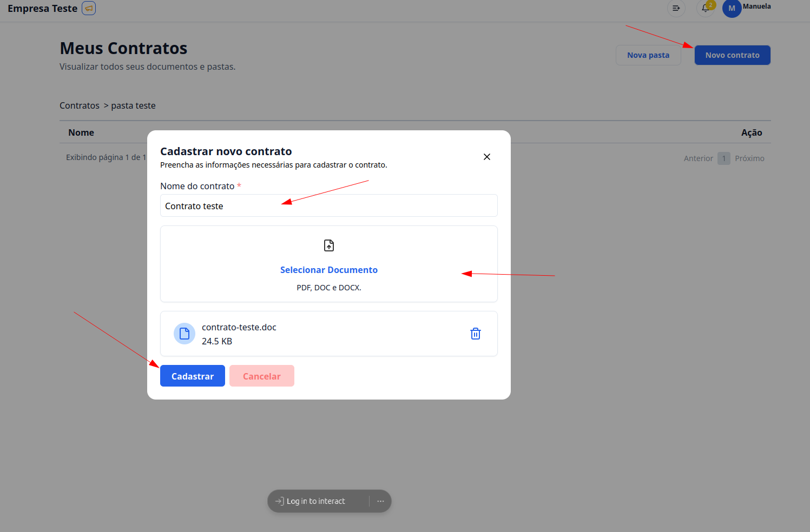Click the file icon beside contrato-teste.doc

pos(185,334)
